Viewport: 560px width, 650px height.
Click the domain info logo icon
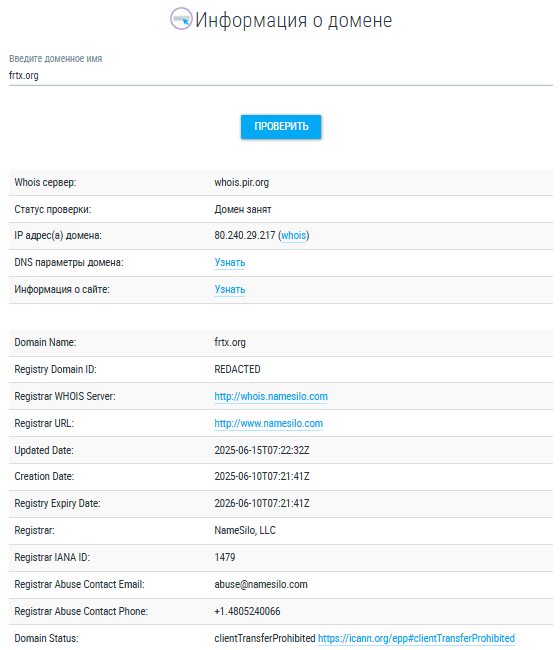point(181,19)
